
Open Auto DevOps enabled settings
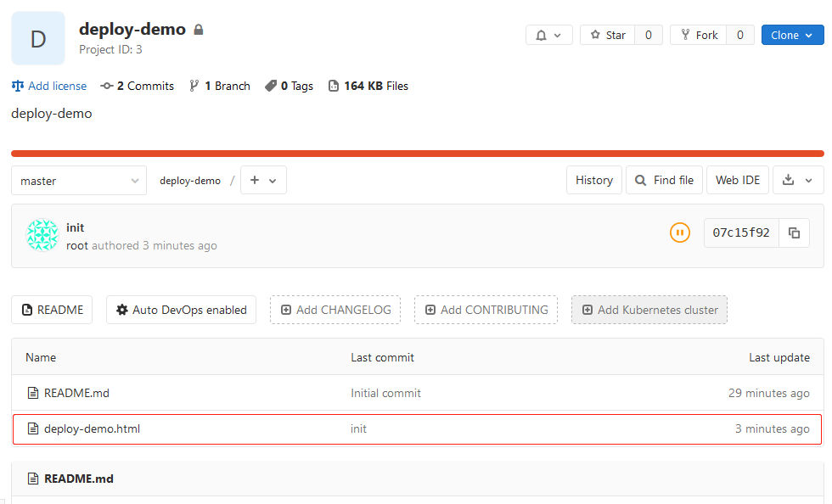(x=181, y=310)
